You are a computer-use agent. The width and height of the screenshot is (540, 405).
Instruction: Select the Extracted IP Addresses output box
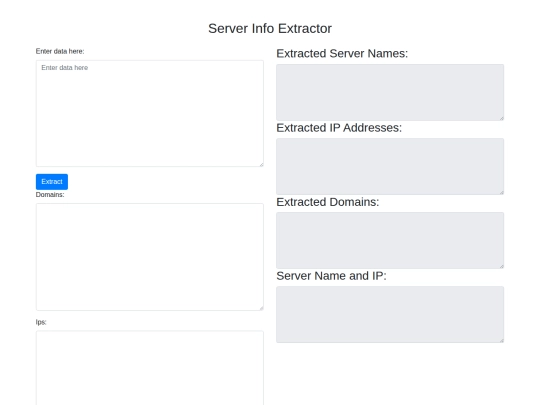(390, 166)
